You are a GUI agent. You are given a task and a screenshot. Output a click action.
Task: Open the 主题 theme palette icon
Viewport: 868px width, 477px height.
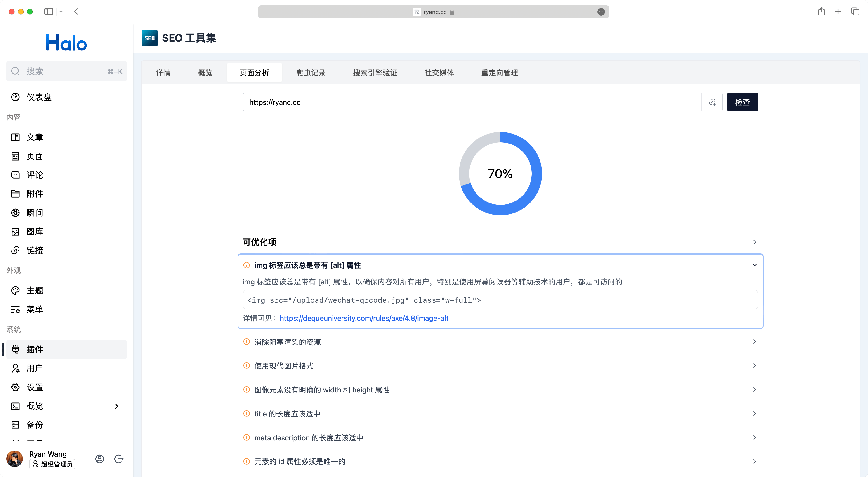tap(16, 290)
